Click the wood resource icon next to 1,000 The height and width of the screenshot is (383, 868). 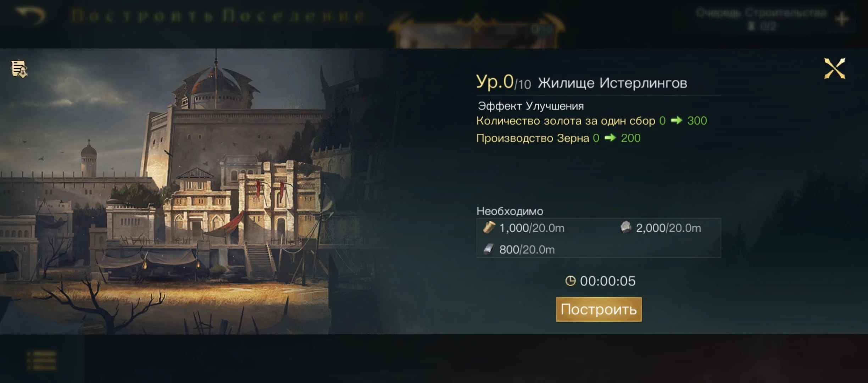coord(489,227)
